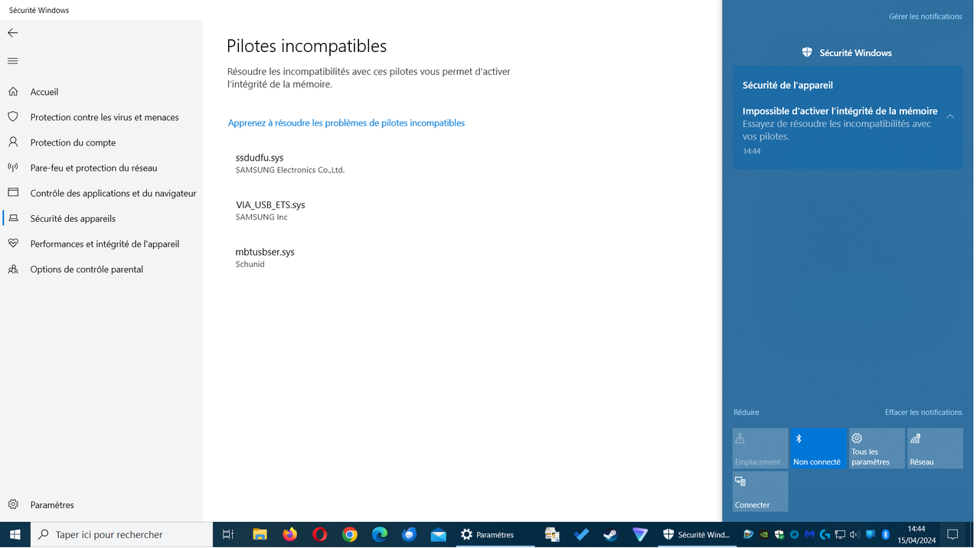Image resolution: width=980 pixels, height=548 pixels.
Task: Open Thunderbird from the taskbar
Action: [x=409, y=535]
